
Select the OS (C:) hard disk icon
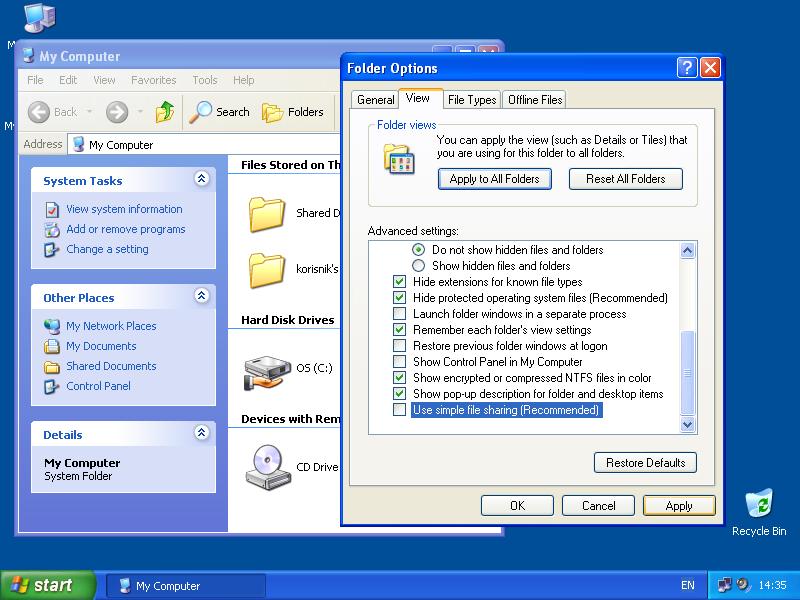[x=267, y=372]
